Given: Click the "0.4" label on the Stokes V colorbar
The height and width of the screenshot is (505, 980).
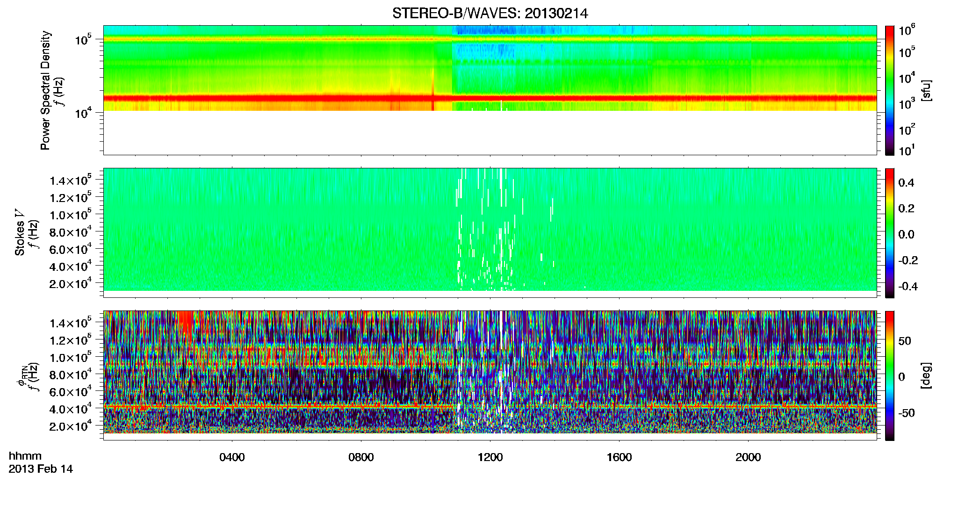Looking at the screenshot, I should pos(906,183).
